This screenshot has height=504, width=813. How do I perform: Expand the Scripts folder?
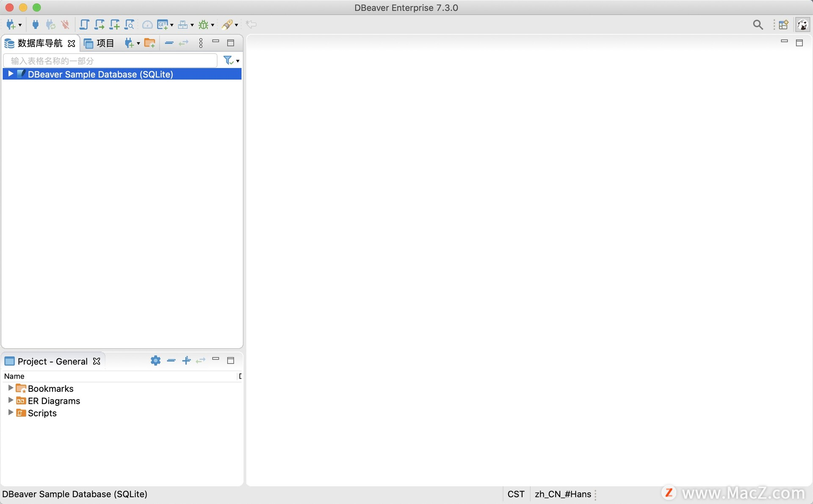point(11,413)
